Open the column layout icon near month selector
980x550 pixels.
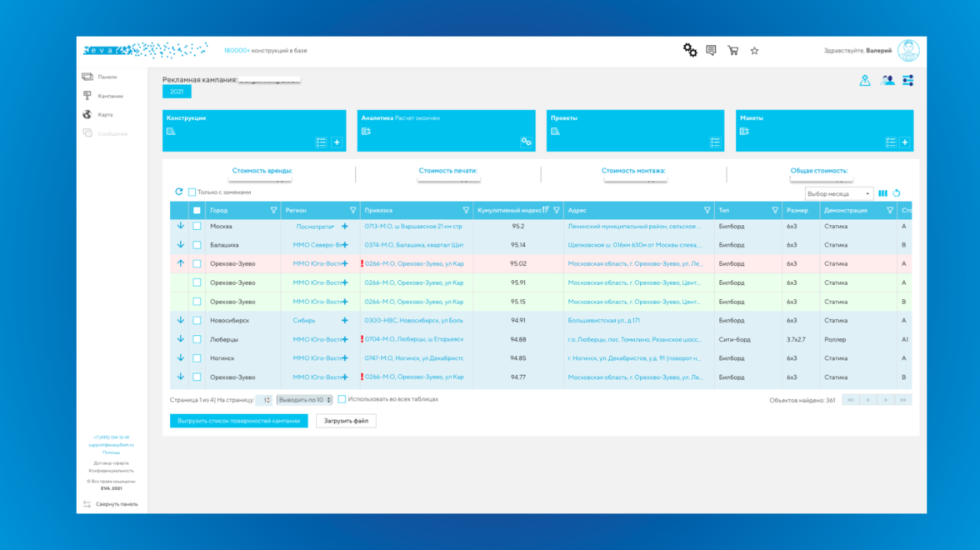882,193
